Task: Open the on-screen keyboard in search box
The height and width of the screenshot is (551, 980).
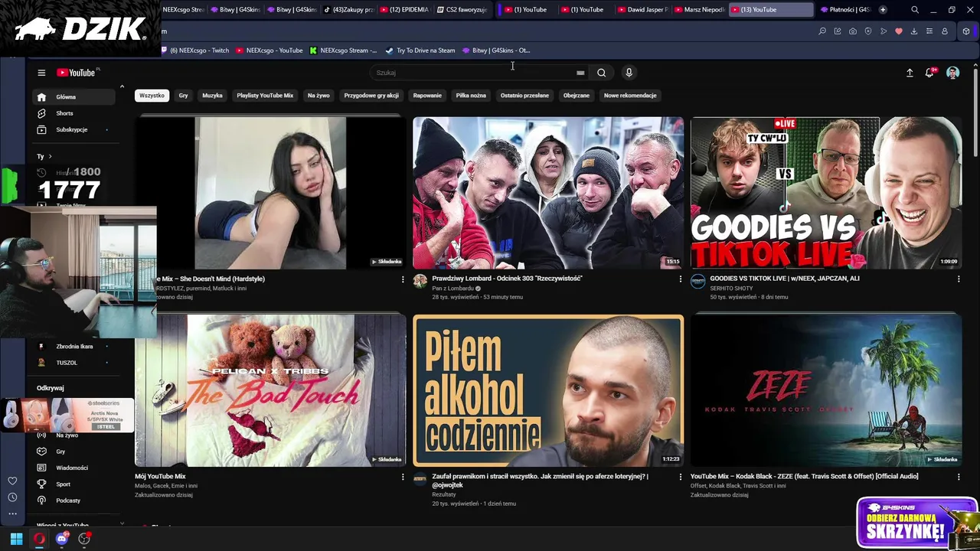Action: click(x=580, y=73)
